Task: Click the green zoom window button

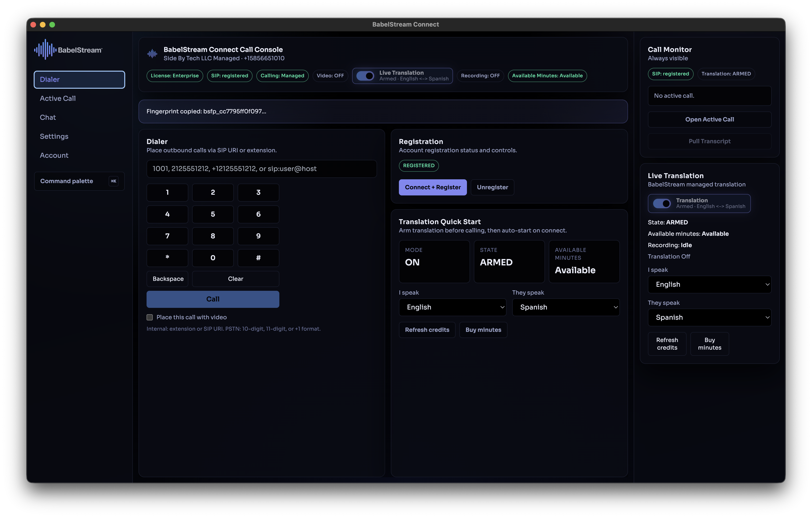Action: (x=52, y=25)
